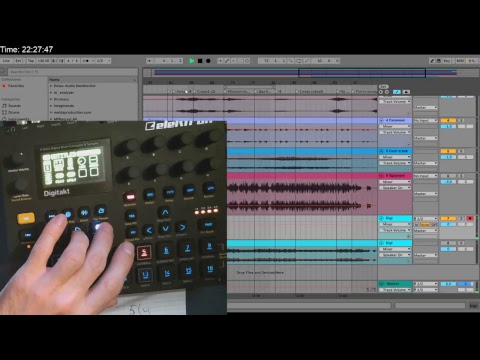
Task: Select the Master track header
Action: point(395,284)
